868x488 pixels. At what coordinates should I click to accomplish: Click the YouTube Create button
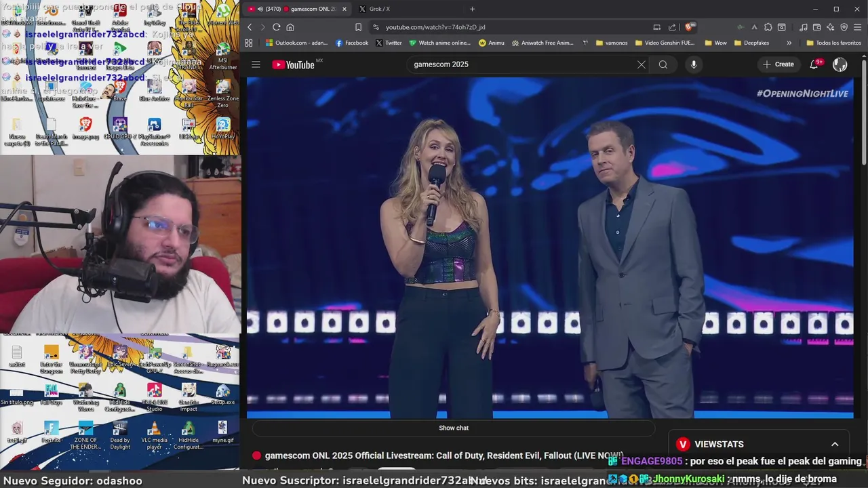pyautogui.click(x=778, y=64)
